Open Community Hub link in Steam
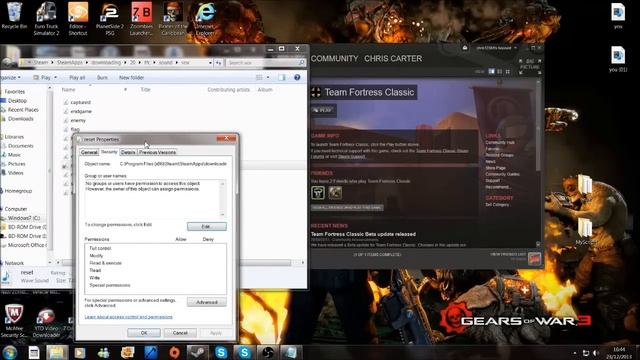 pos(500,142)
